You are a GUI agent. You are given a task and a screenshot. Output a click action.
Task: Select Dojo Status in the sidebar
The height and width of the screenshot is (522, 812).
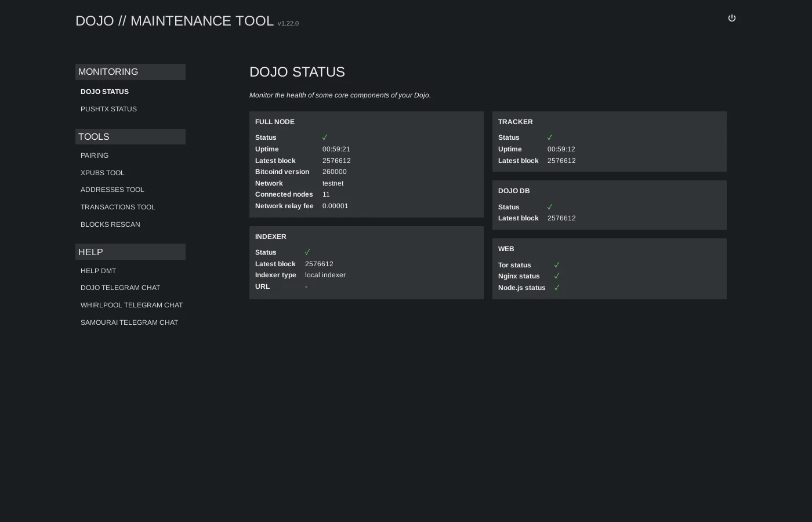(x=104, y=92)
